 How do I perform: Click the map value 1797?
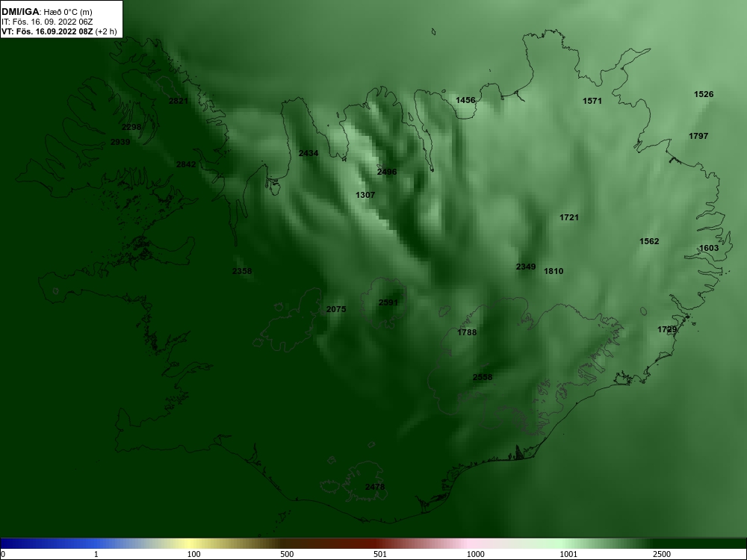tap(698, 136)
